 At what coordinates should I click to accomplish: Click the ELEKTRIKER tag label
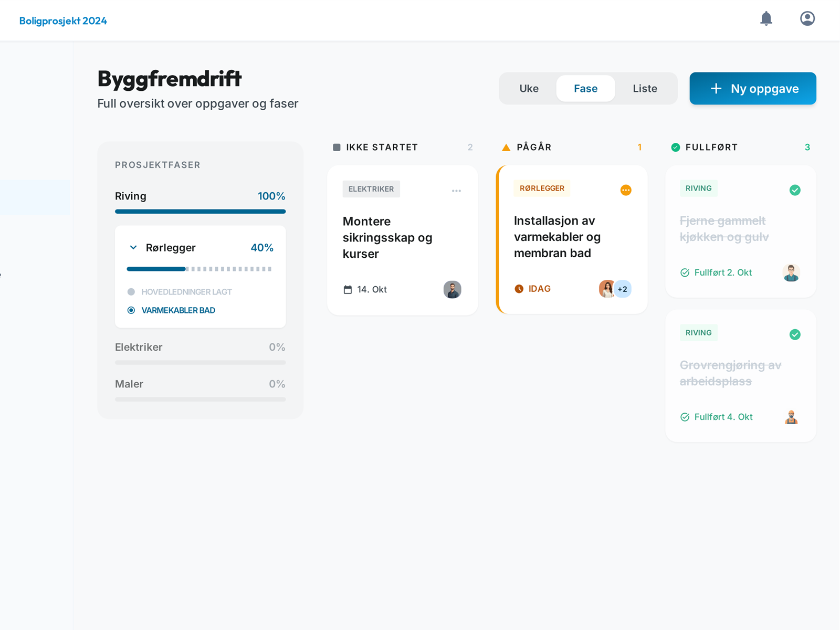tap(371, 189)
